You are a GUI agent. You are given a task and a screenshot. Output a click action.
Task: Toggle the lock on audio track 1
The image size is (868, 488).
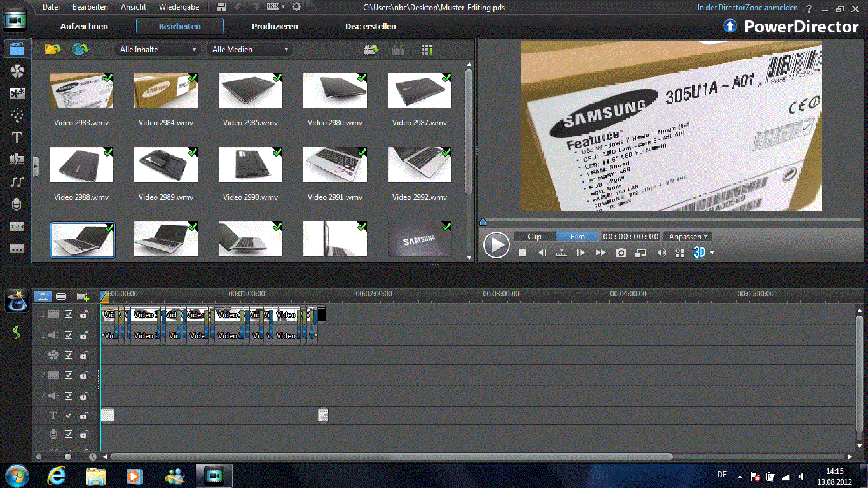(x=84, y=335)
